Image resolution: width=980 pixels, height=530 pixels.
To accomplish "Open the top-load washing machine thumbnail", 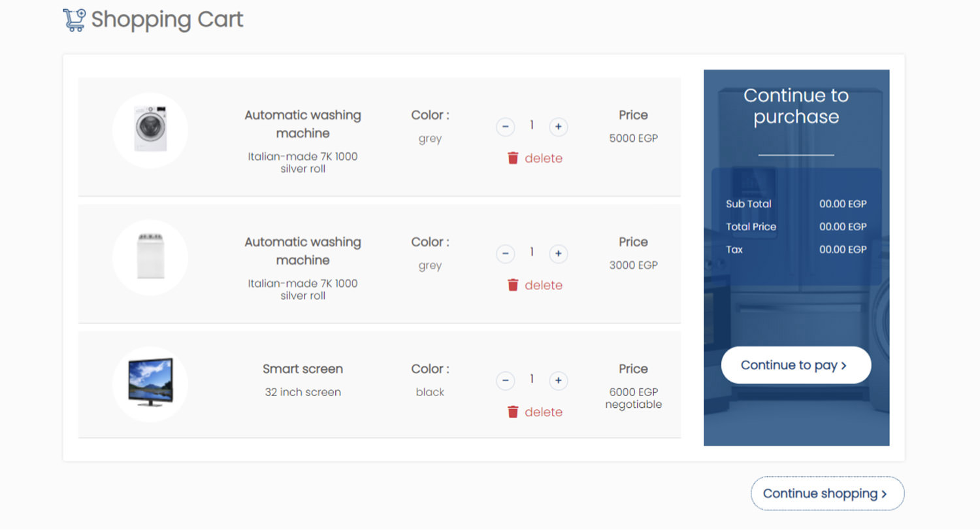I will pyautogui.click(x=150, y=257).
